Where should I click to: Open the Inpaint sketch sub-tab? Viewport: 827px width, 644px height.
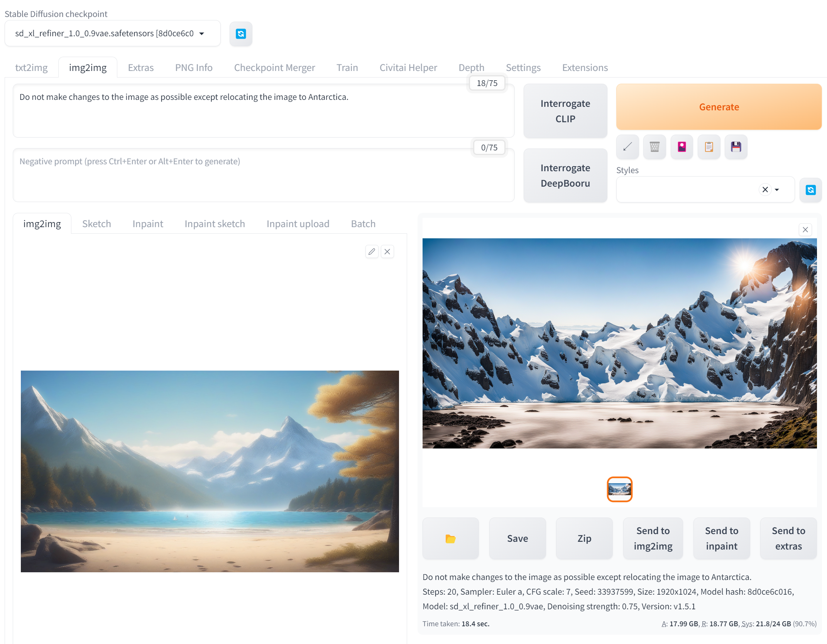tap(215, 224)
